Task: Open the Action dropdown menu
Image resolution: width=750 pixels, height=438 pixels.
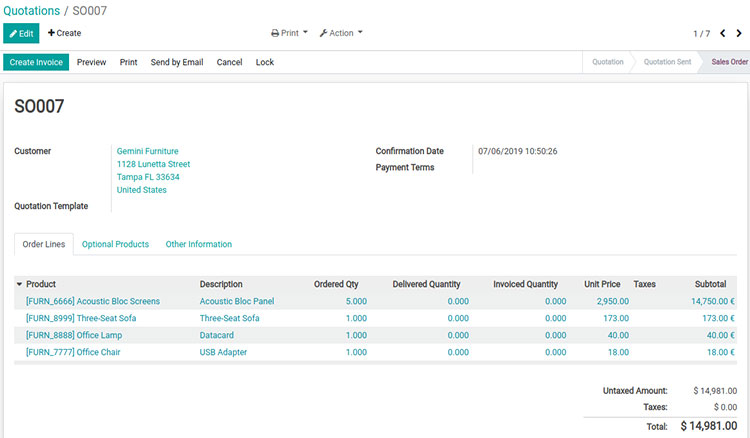Action: 341,33
